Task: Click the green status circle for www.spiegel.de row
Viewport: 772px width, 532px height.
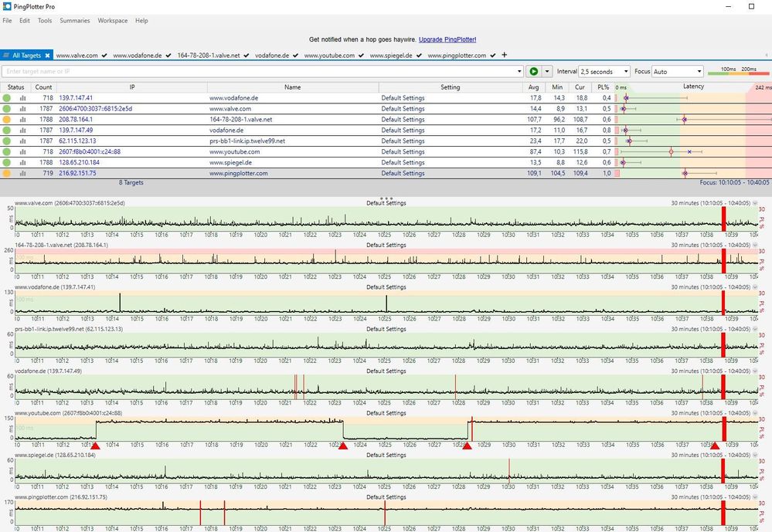Action: pos(7,163)
